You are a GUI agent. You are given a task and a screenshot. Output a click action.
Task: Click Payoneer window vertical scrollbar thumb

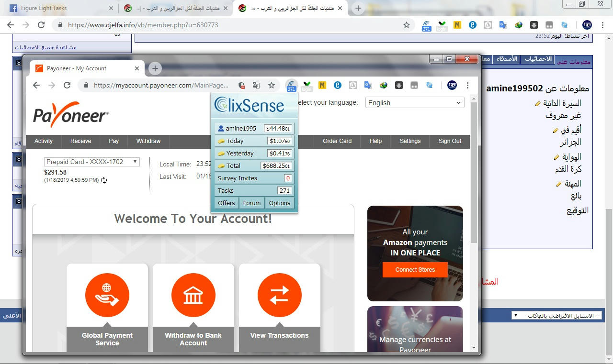[x=474, y=172]
